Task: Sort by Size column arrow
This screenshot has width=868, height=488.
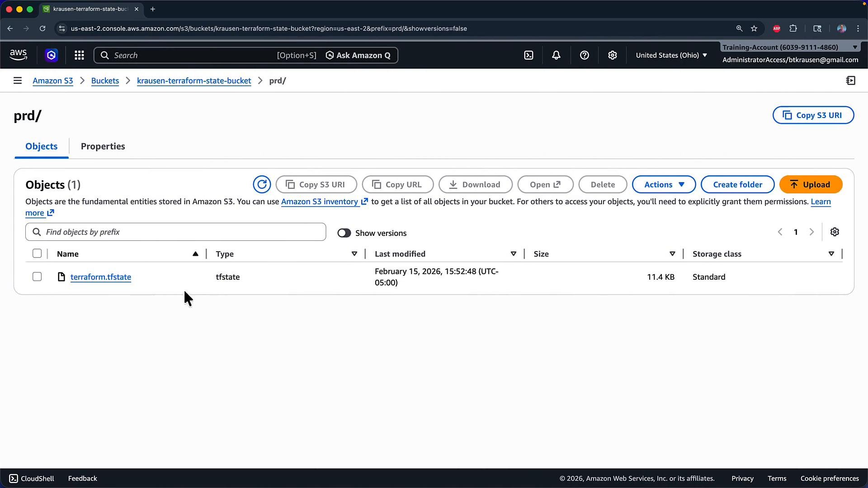Action: [672, 254]
